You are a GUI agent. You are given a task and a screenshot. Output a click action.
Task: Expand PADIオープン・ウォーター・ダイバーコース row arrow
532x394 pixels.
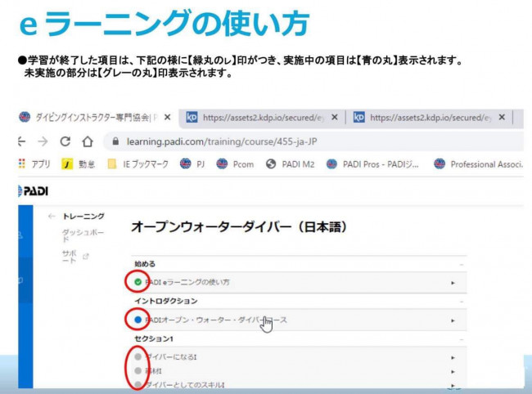(452, 320)
